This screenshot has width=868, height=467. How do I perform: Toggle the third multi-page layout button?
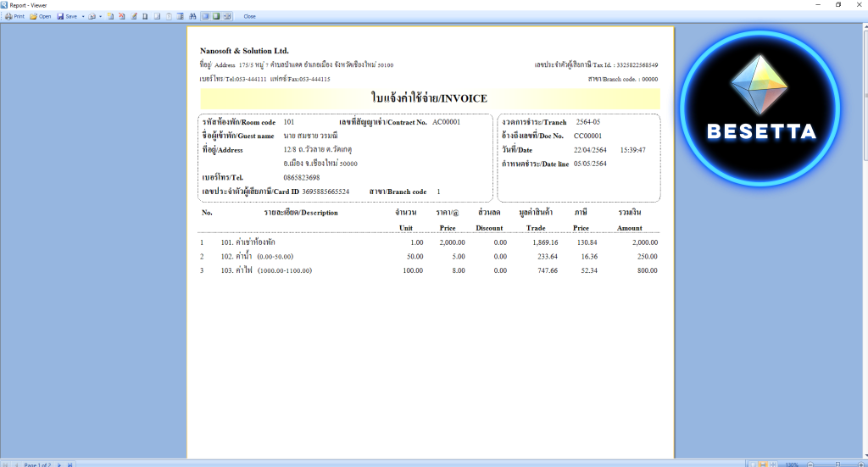click(x=227, y=16)
